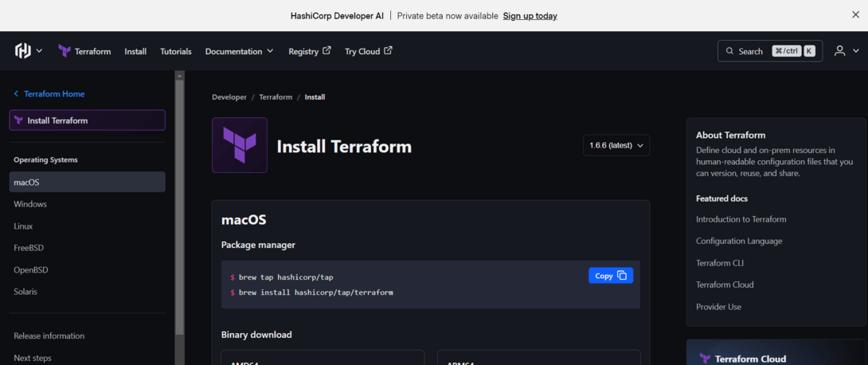Select Windows in Operating Systems list
This screenshot has height=365, width=868.
coord(88,204)
